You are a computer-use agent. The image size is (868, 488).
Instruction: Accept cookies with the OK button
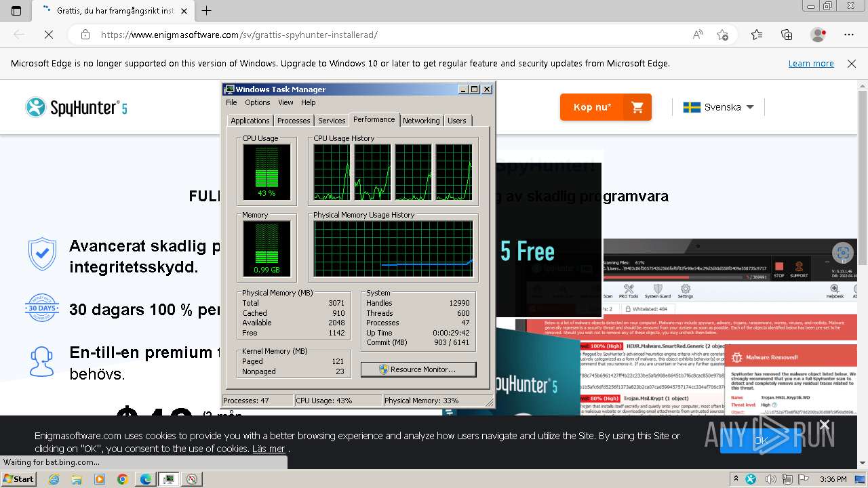[761, 441]
